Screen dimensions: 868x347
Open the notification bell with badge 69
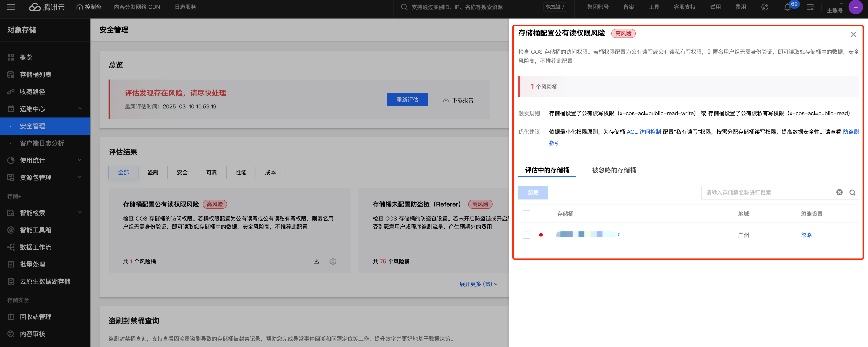(x=787, y=7)
